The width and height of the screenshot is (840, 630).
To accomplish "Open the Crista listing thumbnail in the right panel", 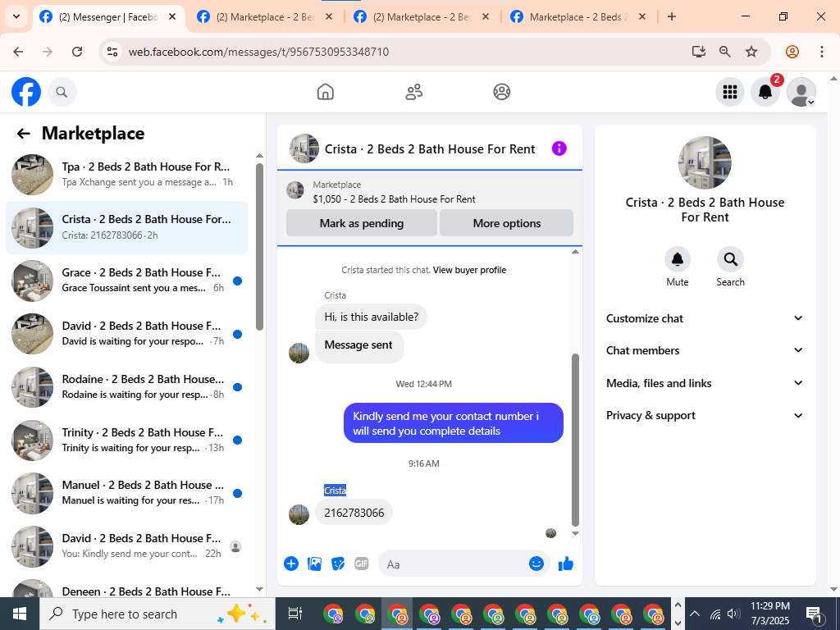I will 705,163.
